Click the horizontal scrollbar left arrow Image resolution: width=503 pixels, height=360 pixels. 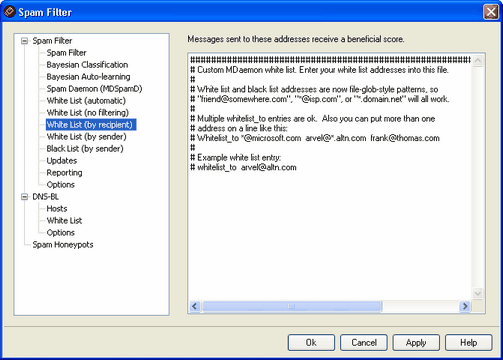pyautogui.click(x=195, y=306)
